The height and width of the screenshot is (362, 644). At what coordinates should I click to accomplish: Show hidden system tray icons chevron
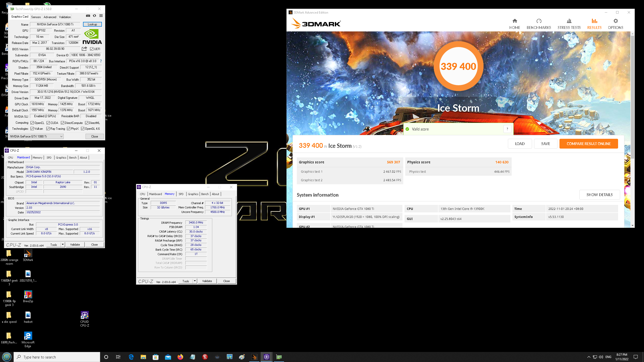(589, 357)
